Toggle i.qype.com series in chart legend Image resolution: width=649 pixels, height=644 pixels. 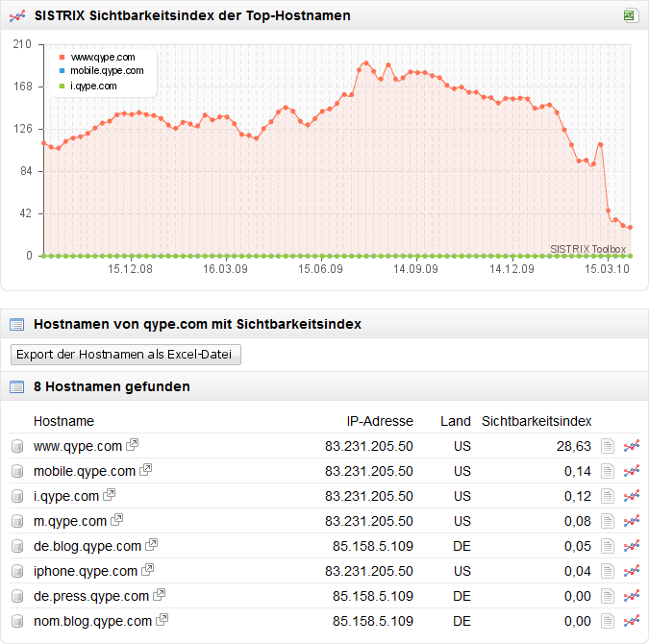click(x=93, y=86)
